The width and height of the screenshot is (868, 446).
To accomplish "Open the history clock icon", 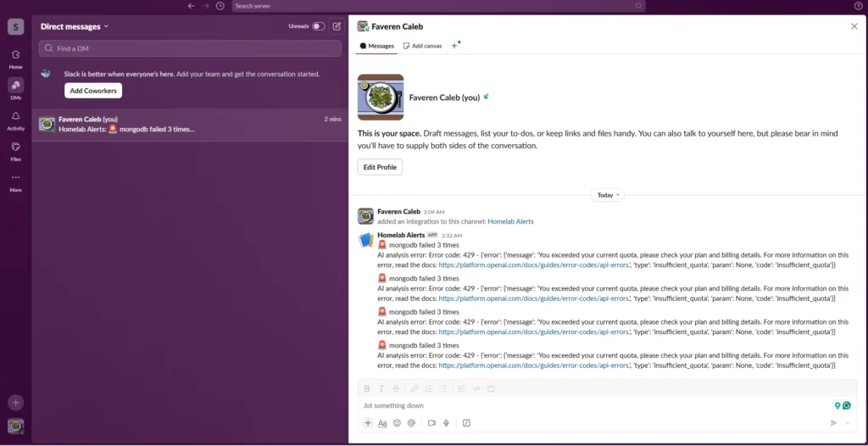I will [x=220, y=6].
